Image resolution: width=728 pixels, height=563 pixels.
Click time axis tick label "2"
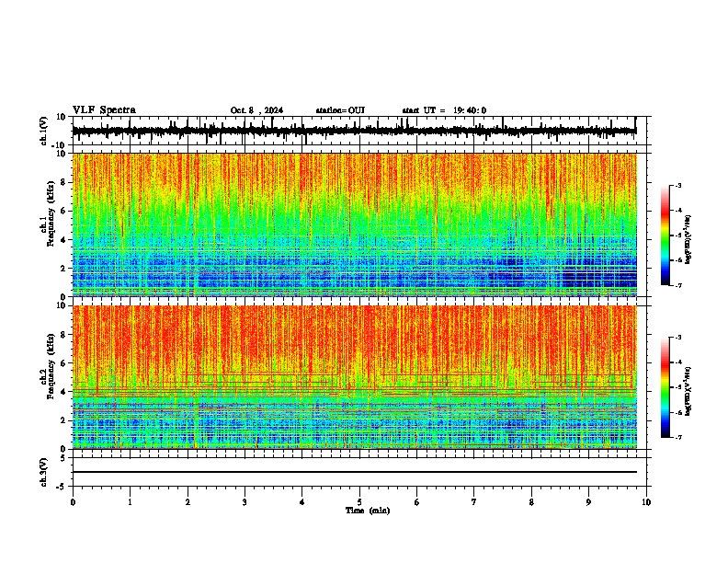[188, 502]
